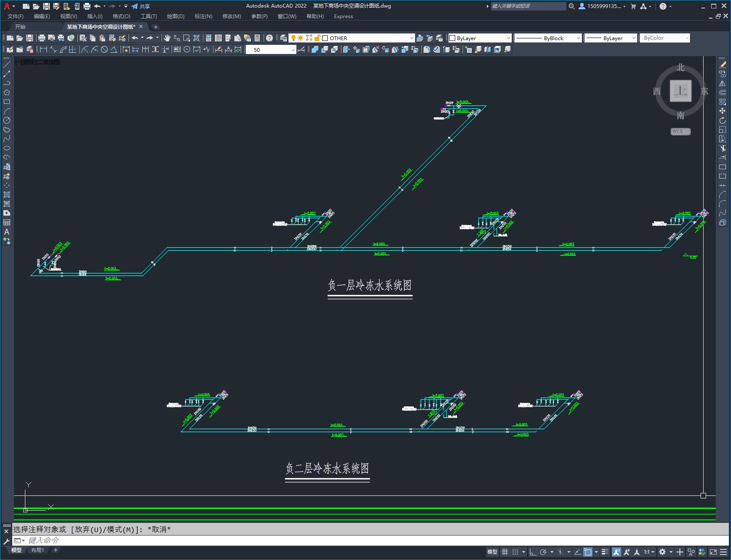This screenshot has height=560, width=731.
Task: Activate the Hatch tool
Action: pos(7,195)
